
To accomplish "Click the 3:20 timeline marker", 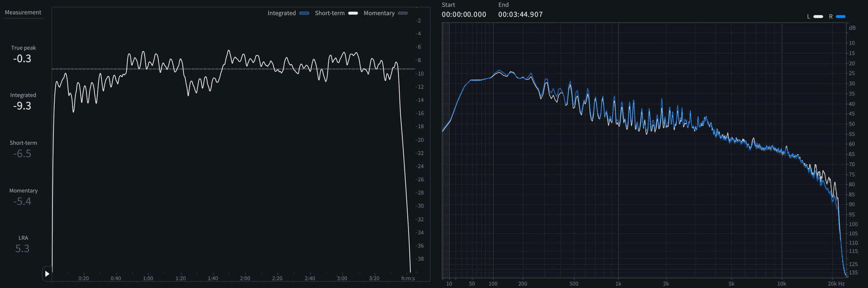I will (374, 278).
